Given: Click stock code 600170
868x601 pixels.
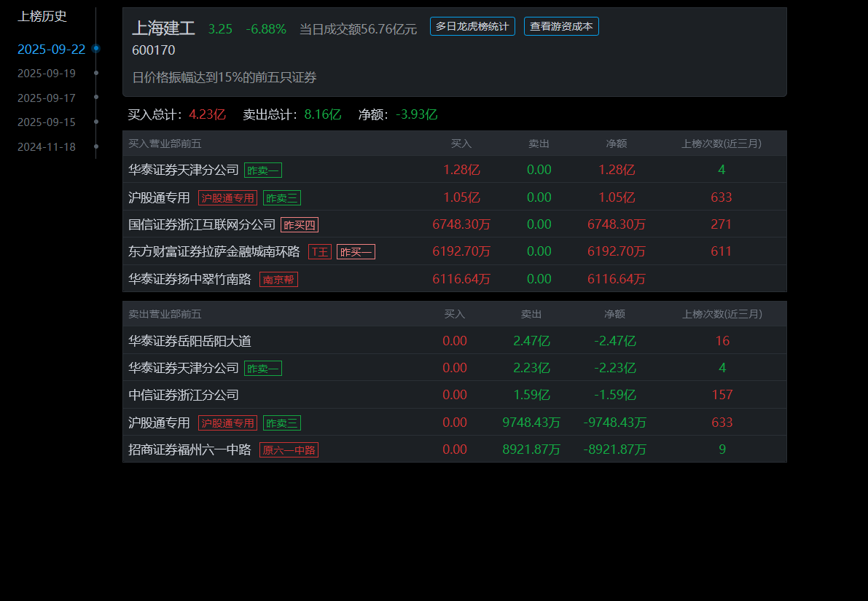Looking at the screenshot, I should (x=153, y=50).
